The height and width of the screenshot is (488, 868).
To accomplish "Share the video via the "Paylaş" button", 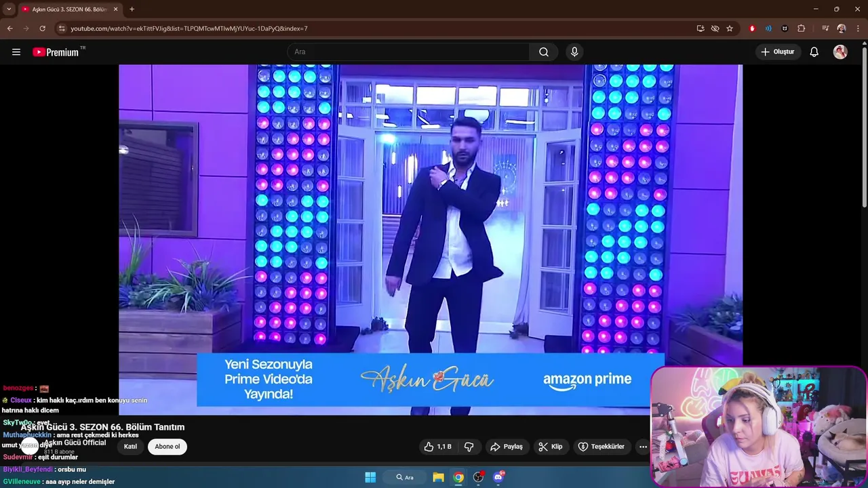I will coord(506,447).
